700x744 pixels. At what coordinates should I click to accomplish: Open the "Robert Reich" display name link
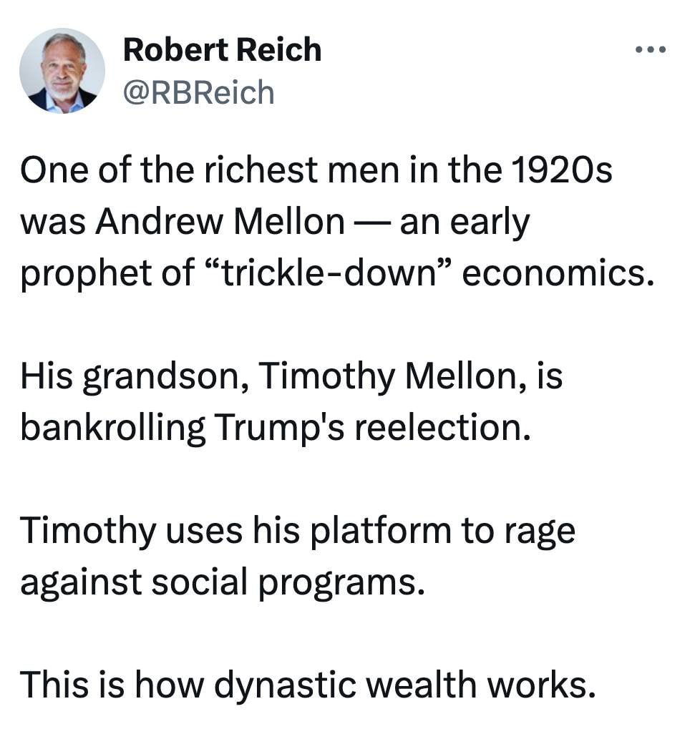(x=222, y=50)
